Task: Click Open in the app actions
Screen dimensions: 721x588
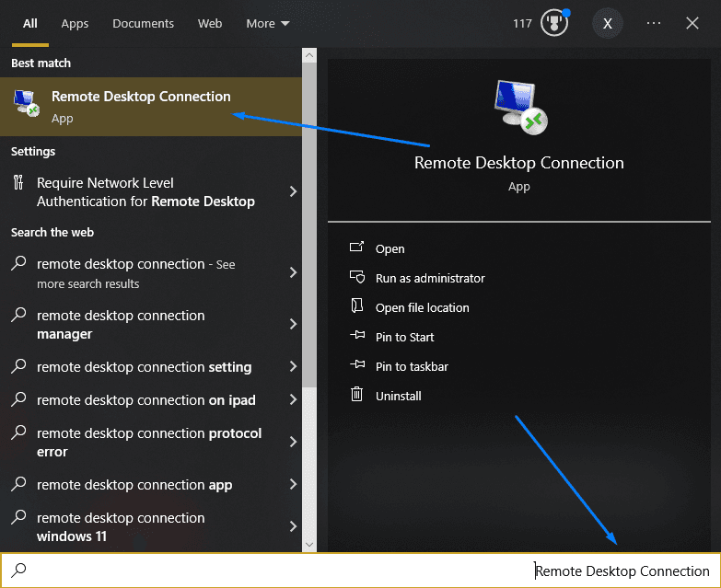Action: coord(390,248)
